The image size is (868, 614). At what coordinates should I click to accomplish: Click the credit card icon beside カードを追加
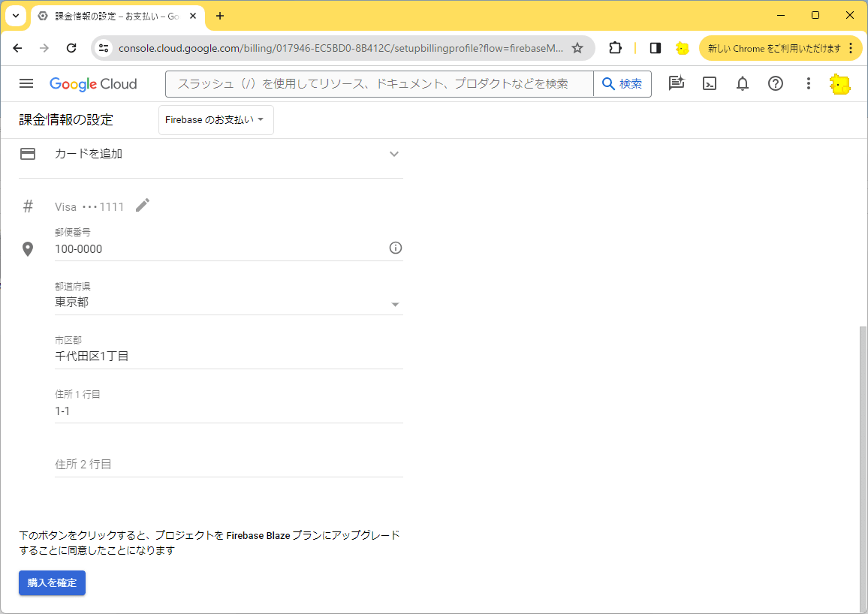coord(28,154)
